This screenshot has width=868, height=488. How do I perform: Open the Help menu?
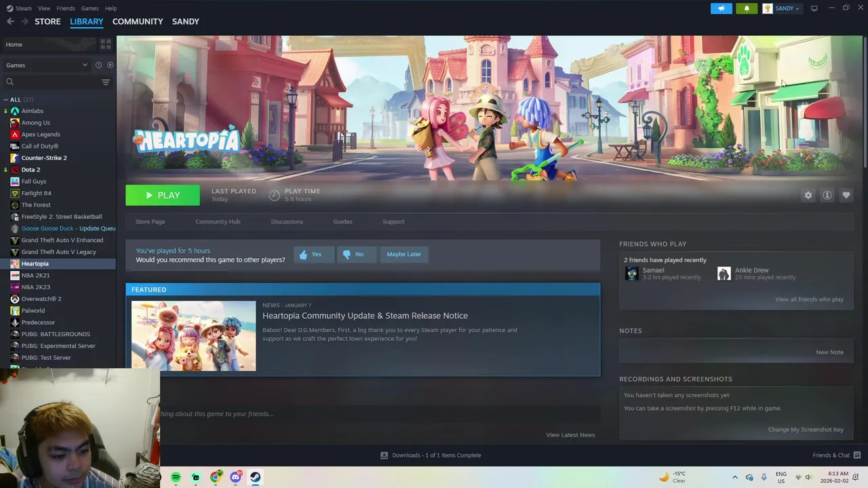click(111, 8)
